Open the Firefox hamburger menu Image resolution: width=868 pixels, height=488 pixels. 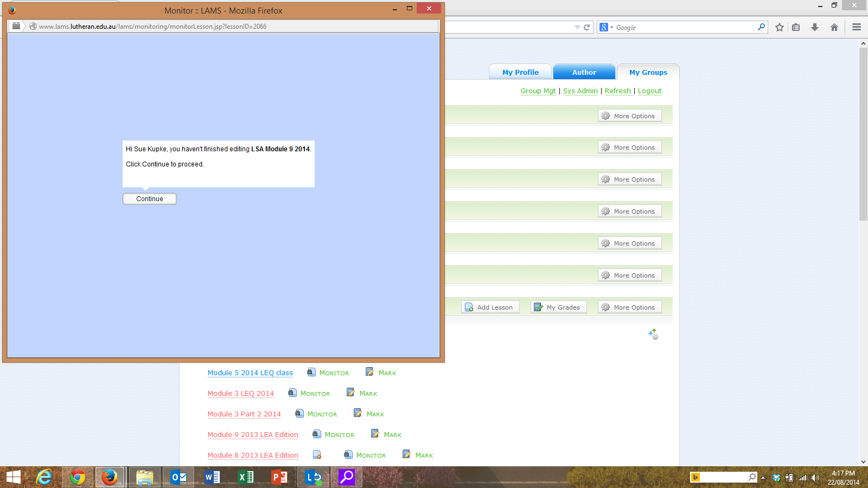(x=857, y=27)
